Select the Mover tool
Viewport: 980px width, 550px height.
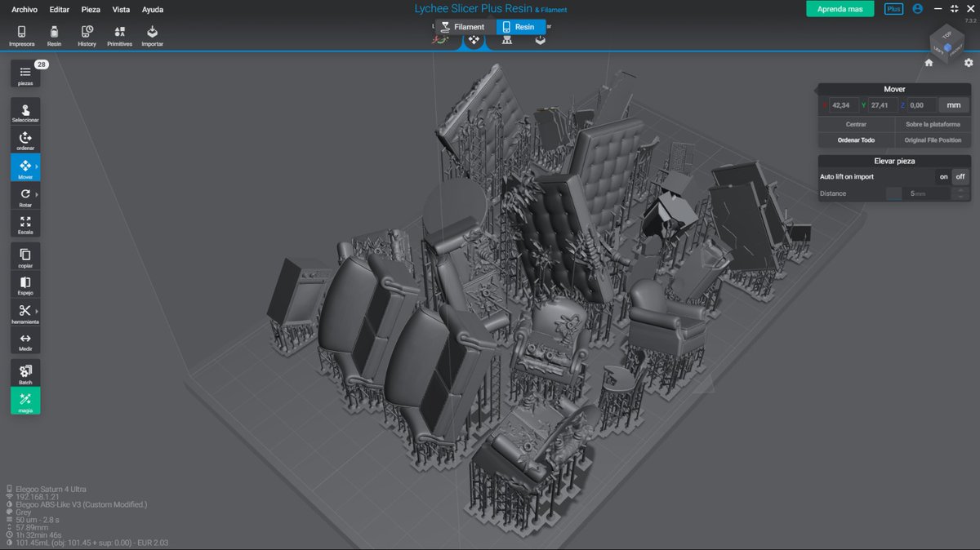tap(25, 168)
